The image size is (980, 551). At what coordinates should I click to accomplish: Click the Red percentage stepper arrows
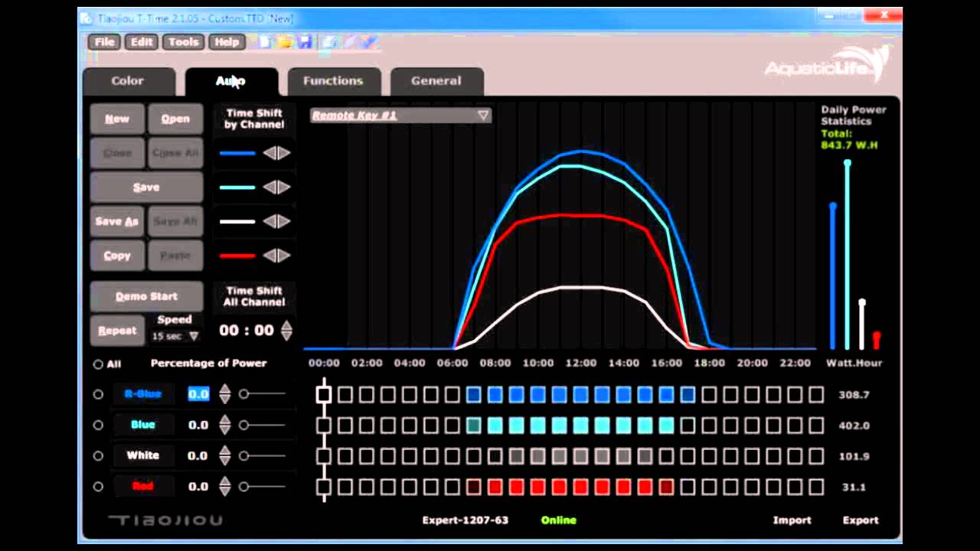224,486
